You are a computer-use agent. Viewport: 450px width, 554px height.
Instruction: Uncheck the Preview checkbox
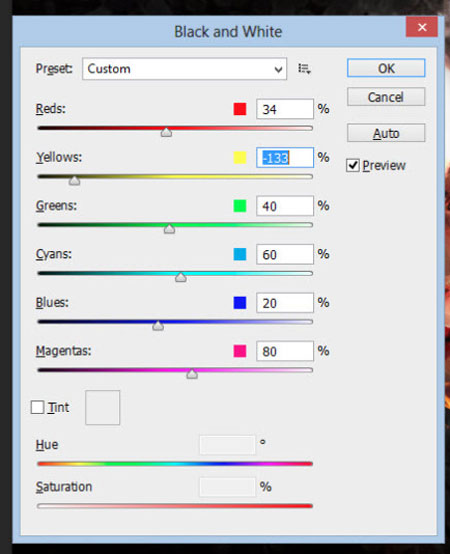click(x=353, y=165)
